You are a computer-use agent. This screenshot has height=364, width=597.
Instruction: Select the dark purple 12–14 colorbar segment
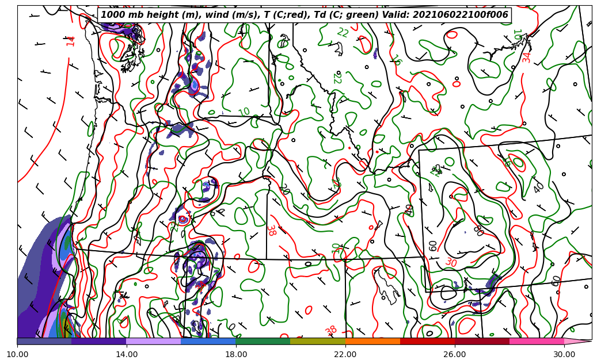point(99,341)
